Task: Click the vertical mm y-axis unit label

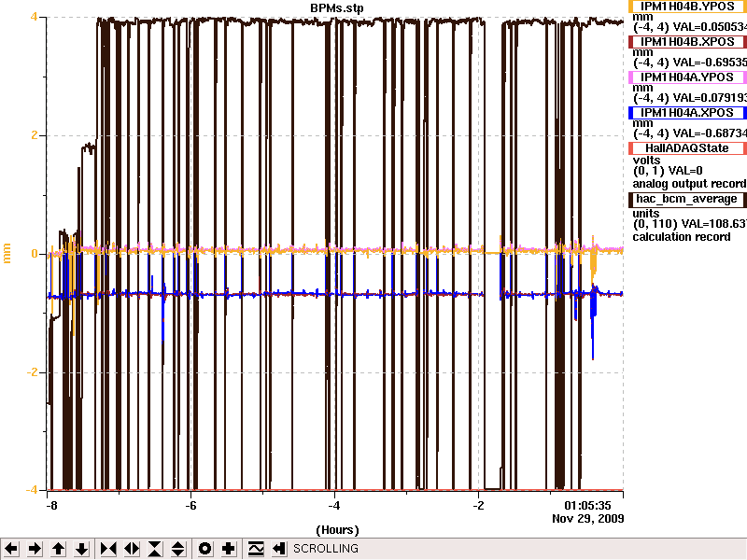Action: (7, 253)
